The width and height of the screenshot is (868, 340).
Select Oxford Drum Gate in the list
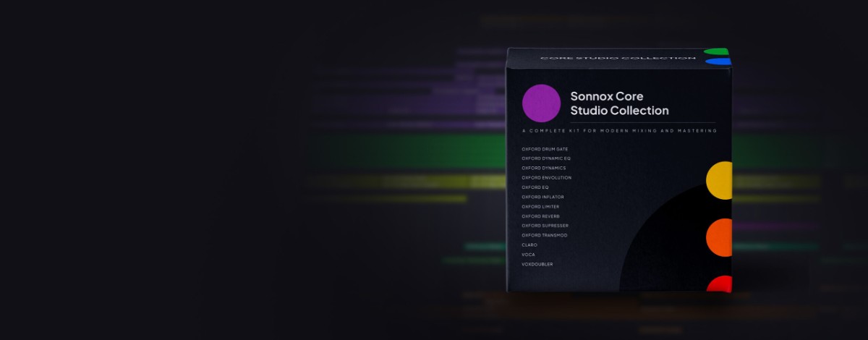545,149
